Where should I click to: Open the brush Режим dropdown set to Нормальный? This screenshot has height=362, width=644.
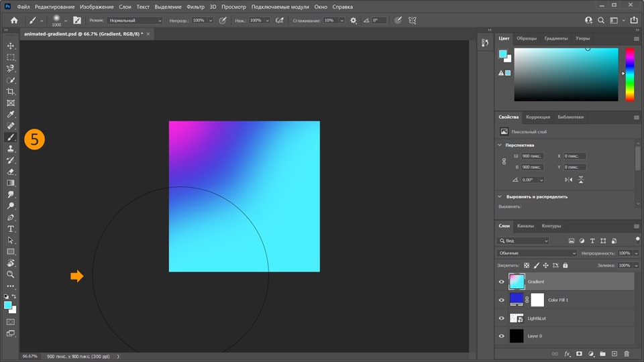point(135,21)
